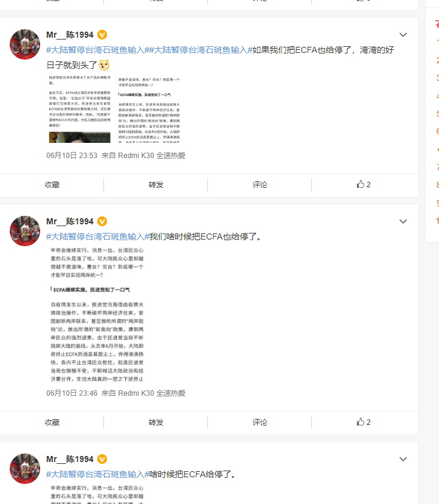
Task: Open article image in the 23:46 post
Action: (97, 315)
